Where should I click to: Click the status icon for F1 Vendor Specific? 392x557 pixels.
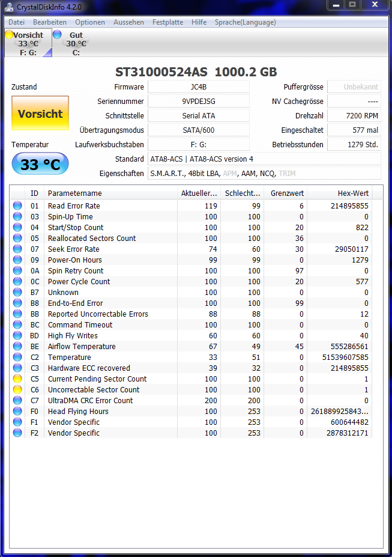(x=17, y=422)
